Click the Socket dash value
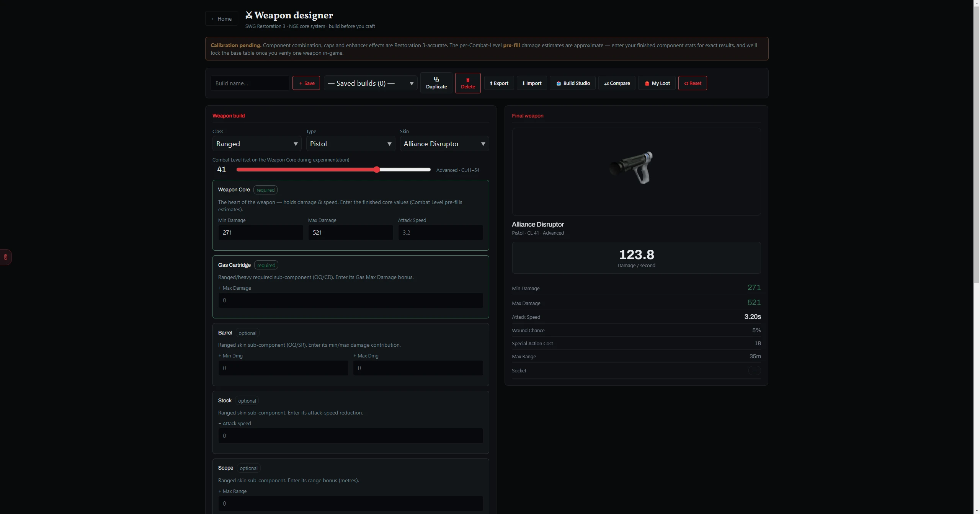Viewport: 980px width, 514px height. [755, 370]
